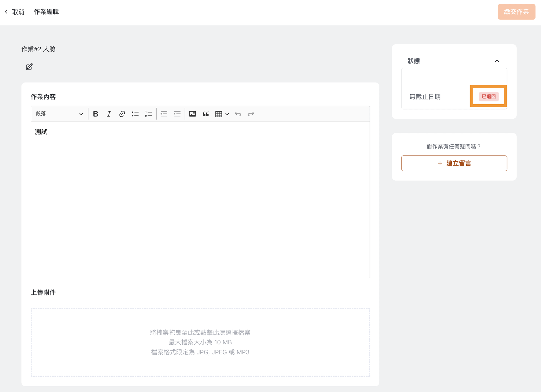Click the insert table icon

pos(219,114)
